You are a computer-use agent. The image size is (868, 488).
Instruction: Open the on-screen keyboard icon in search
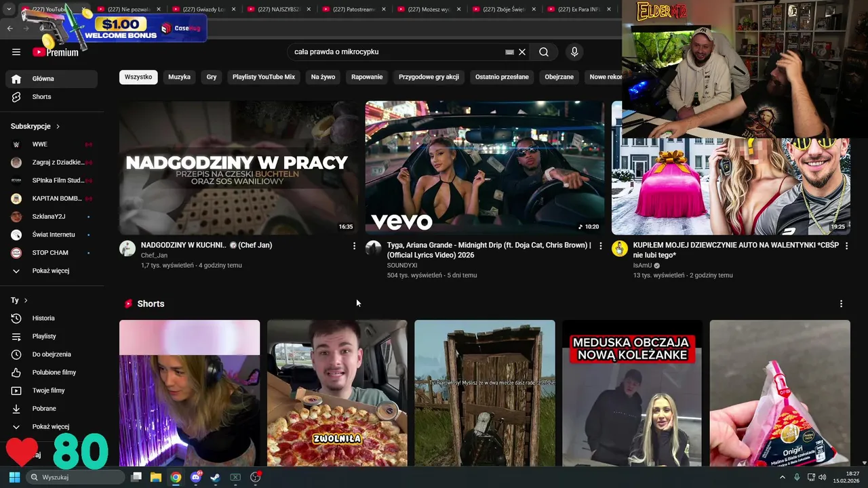coord(509,52)
